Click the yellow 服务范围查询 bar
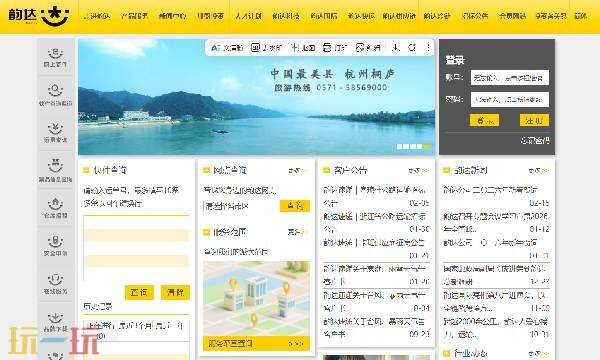 pos(256,344)
